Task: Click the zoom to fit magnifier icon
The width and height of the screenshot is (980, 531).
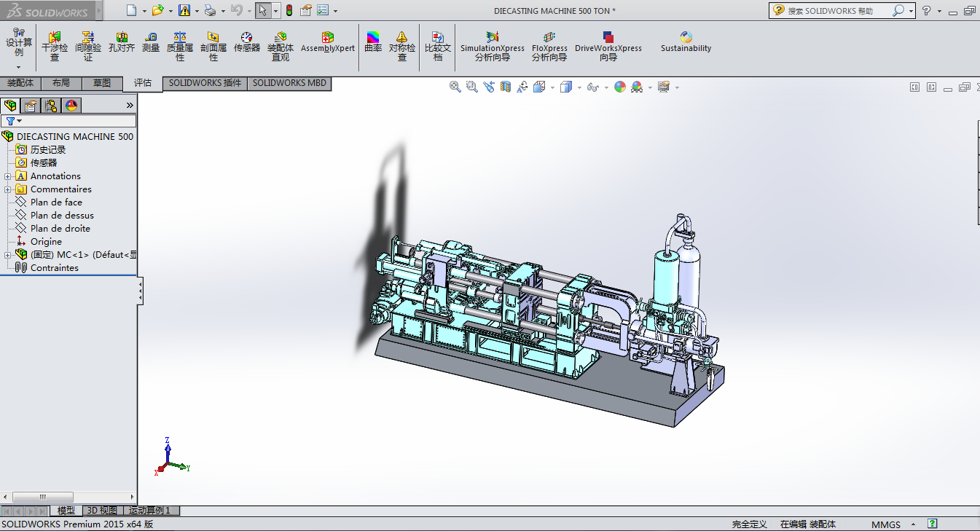Action: coord(455,87)
